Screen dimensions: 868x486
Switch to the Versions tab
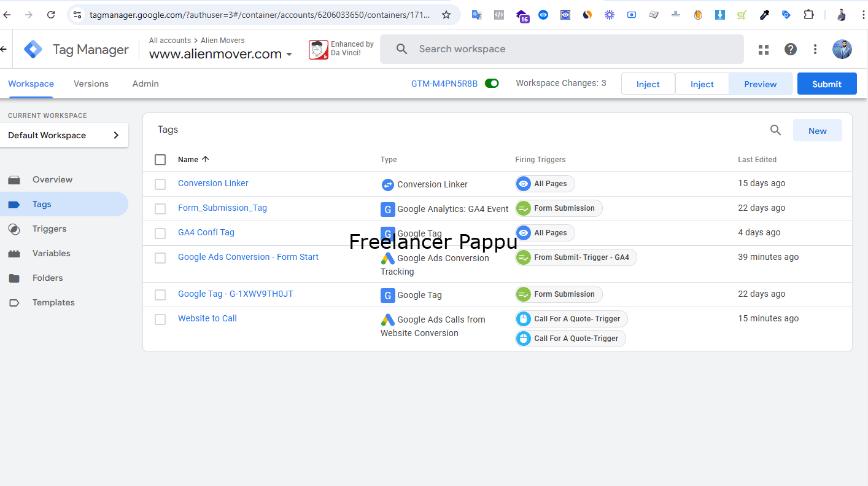(x=91, y=84)
